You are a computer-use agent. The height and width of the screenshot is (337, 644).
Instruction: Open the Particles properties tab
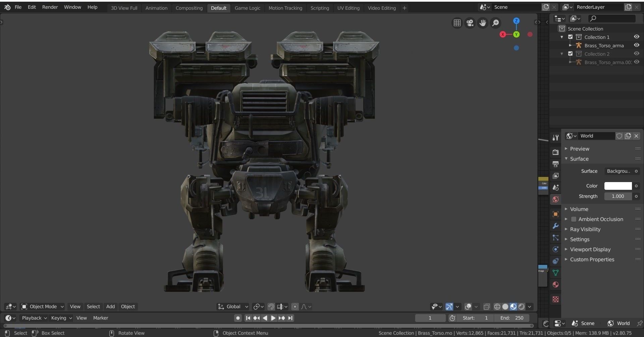coord(555,238)
